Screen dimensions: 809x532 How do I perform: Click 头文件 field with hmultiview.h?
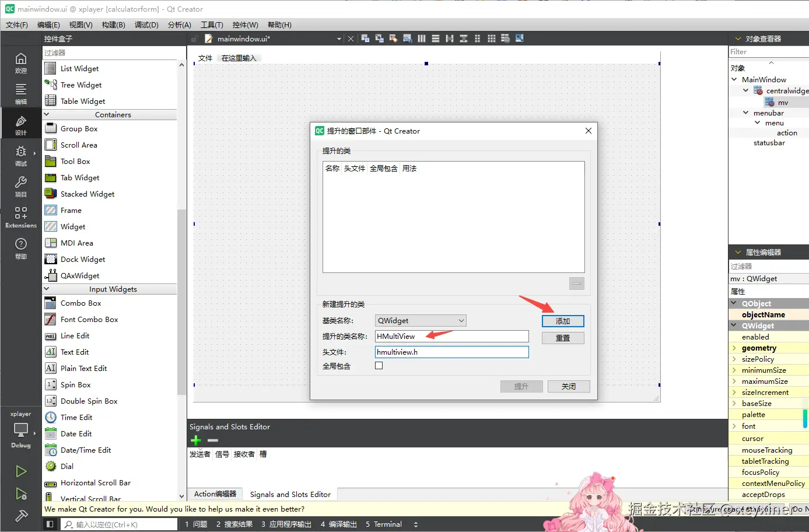452,352
